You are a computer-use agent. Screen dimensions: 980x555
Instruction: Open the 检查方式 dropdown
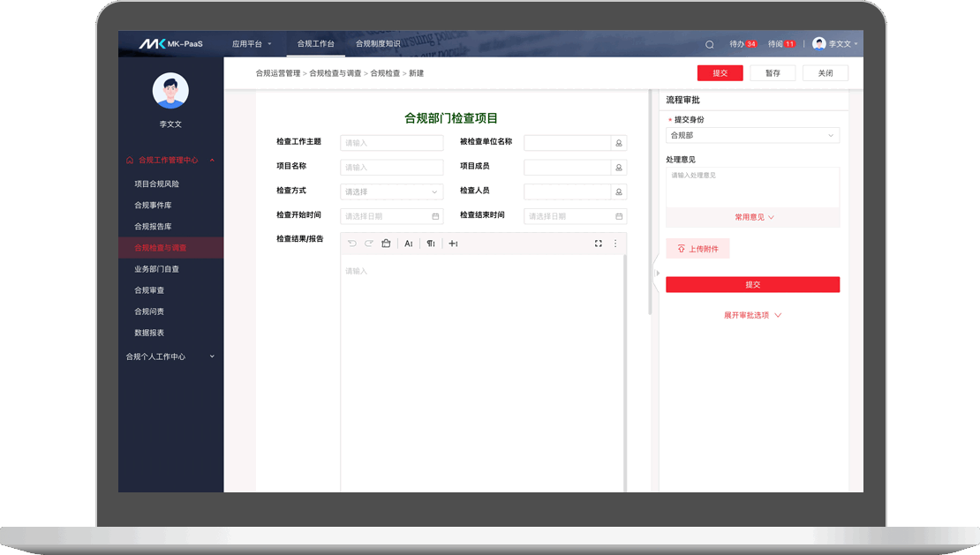(x=391, y=191)
